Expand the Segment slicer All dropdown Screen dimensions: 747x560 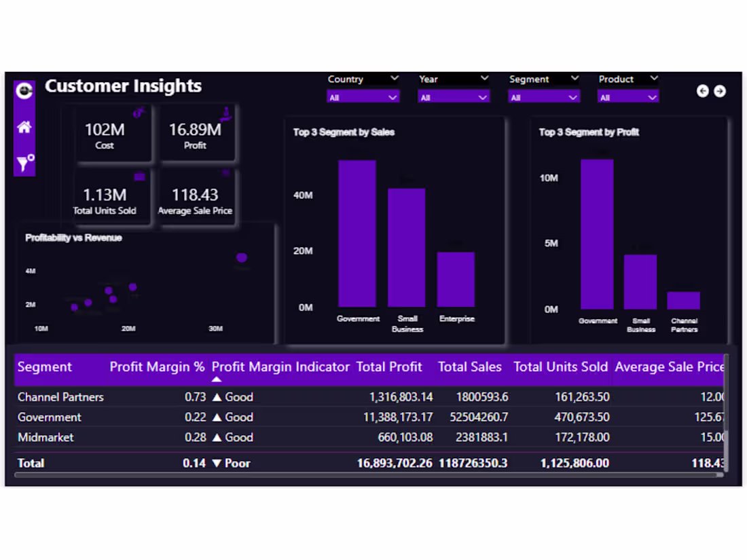[544, 97]
